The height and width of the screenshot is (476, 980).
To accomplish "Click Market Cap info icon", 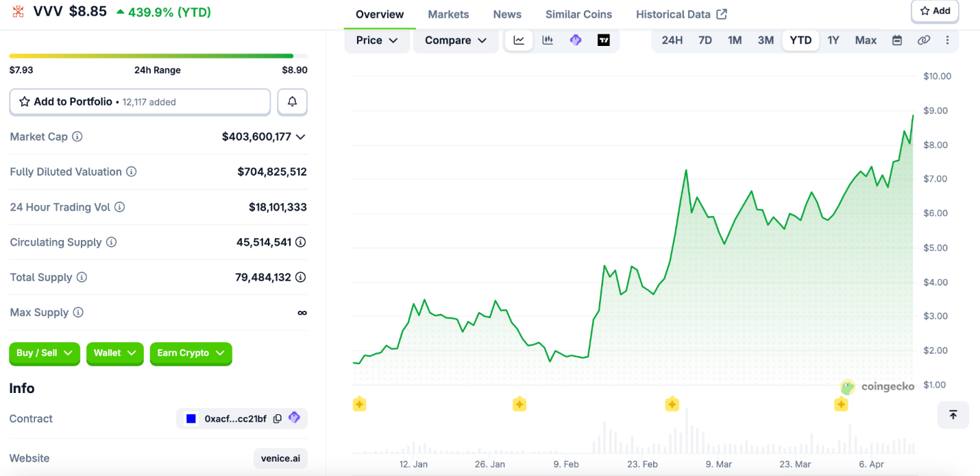I will click(x=77, y=136).
